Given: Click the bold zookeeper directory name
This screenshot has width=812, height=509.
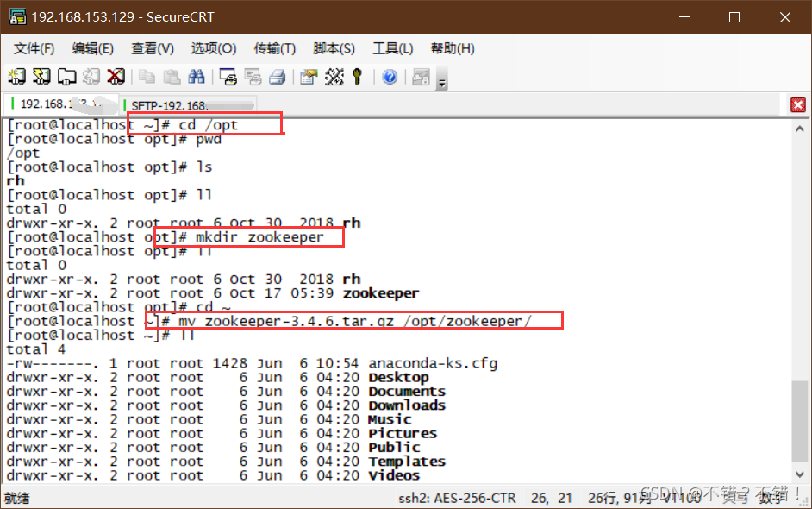Looking at the screenshot, I should click(381, 293).
